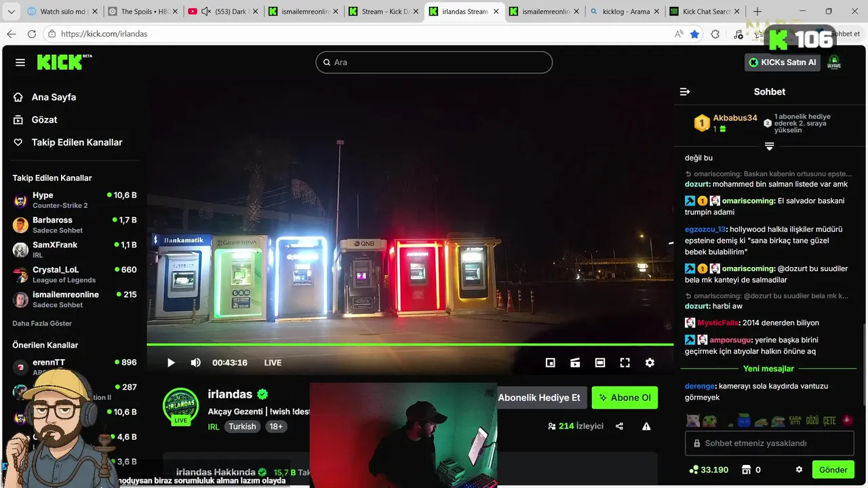Click the chat input Sohbet etmeniz yasaklandı
868x488 pixels.
(769, 443)
